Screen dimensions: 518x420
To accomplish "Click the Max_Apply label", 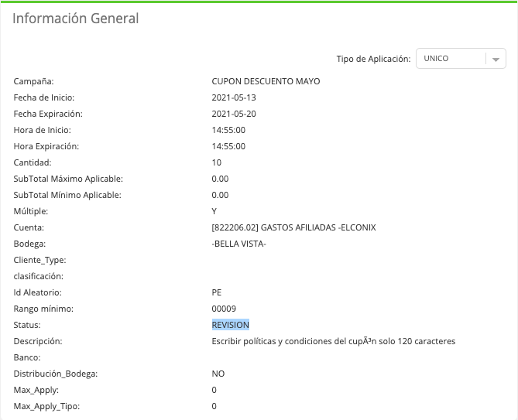I will (36, 390).
